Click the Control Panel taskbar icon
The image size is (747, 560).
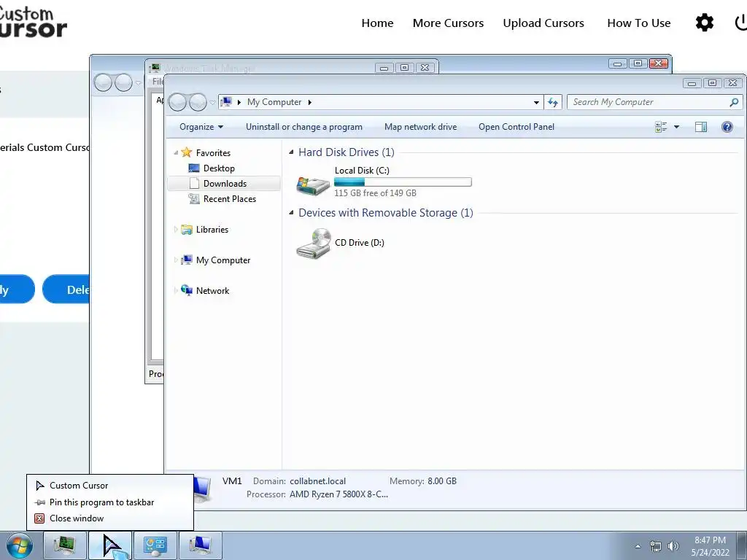(155, 545)
